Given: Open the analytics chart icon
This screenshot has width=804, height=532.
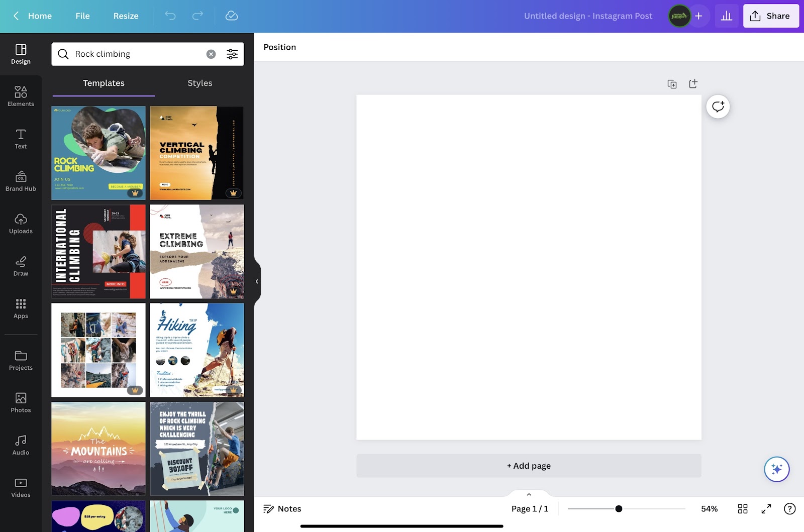Looking at the screenshot, I should (x=727, y=16).
